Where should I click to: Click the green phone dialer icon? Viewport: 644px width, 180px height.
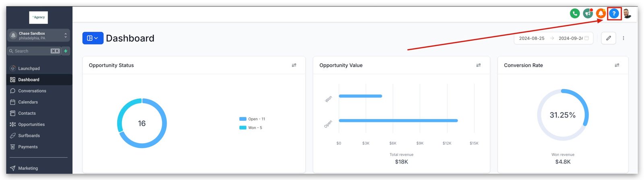pyautogui.click(x=575, y=14)
